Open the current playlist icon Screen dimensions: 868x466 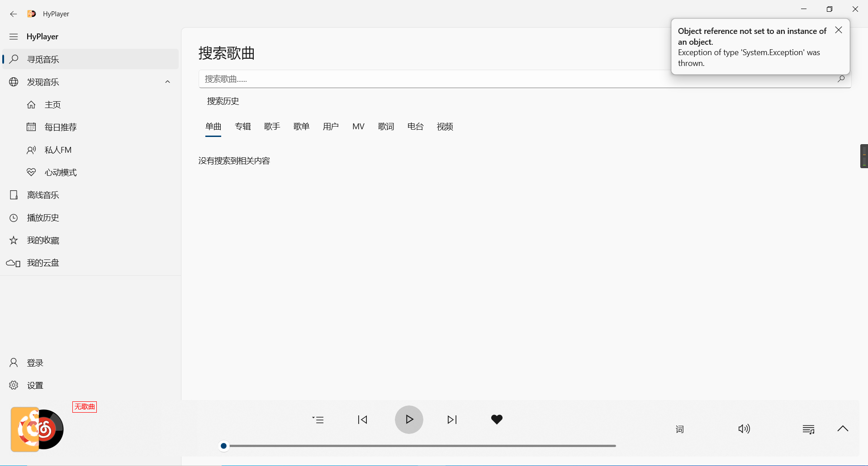tap(809, 428)
